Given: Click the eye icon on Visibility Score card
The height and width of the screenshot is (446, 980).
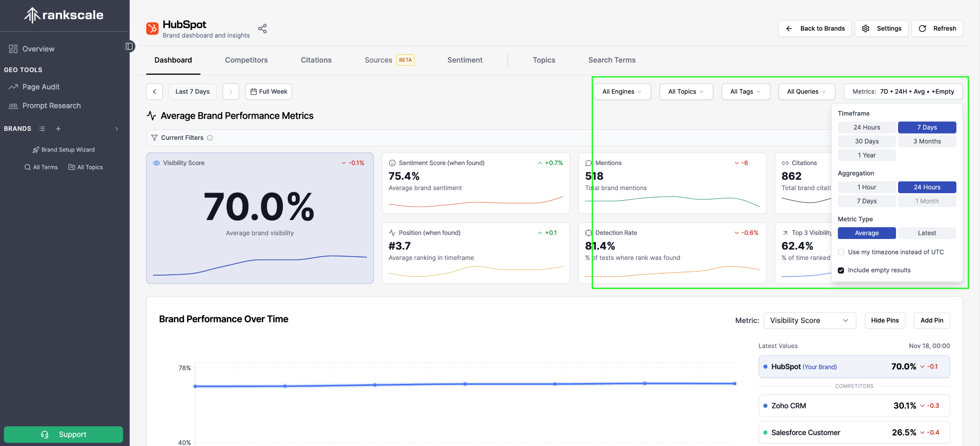Looking at the screenshot, I should point(156,163).
